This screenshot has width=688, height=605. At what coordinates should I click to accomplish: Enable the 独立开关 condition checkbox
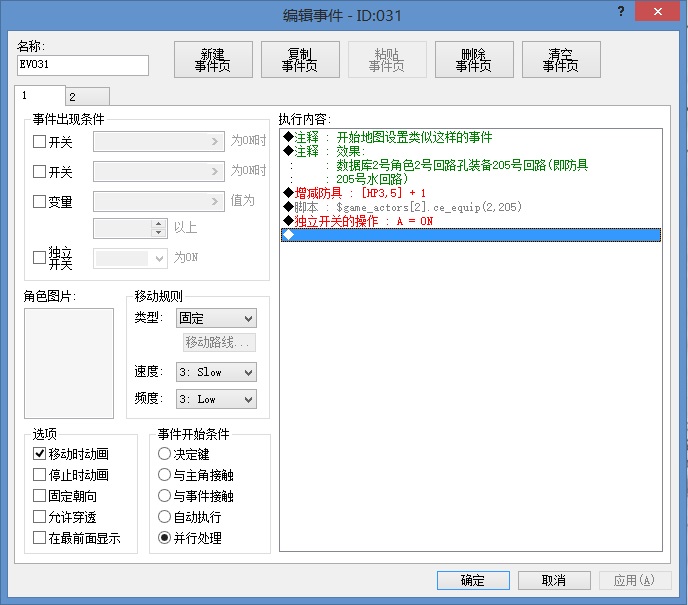[x=39, y=257]
